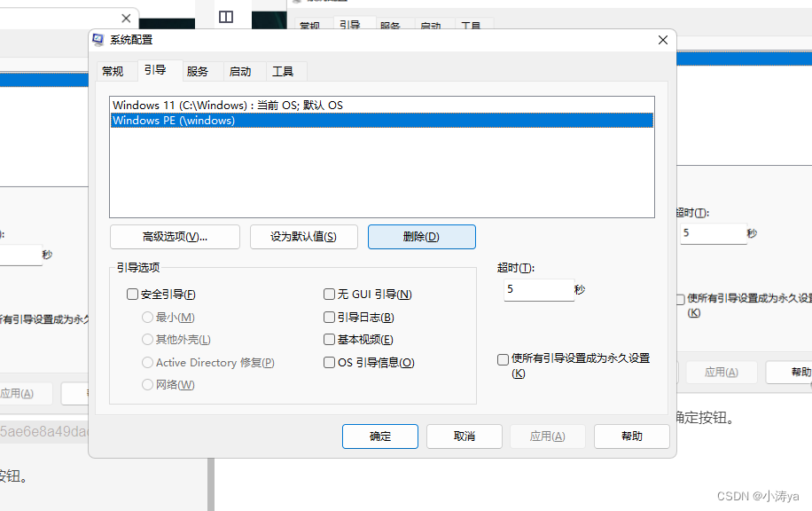
Task: Check the permanent-settings box in right background window
Action: point(681,300)
